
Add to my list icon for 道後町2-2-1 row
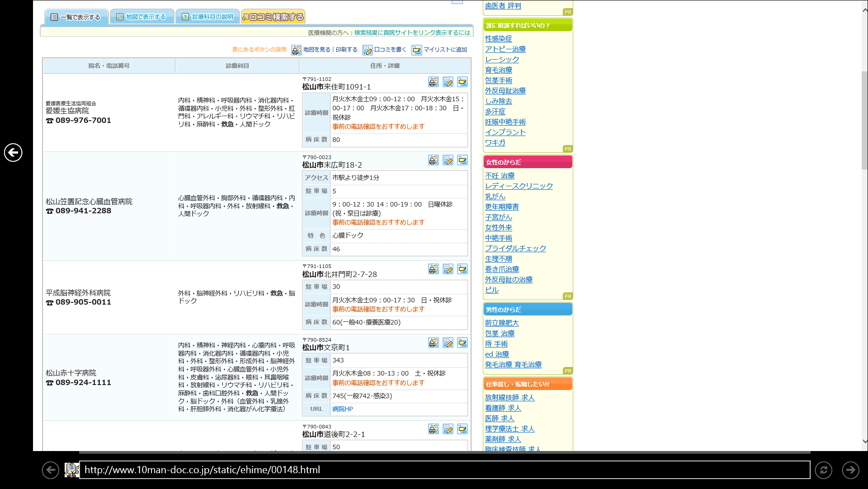[462, 429]
